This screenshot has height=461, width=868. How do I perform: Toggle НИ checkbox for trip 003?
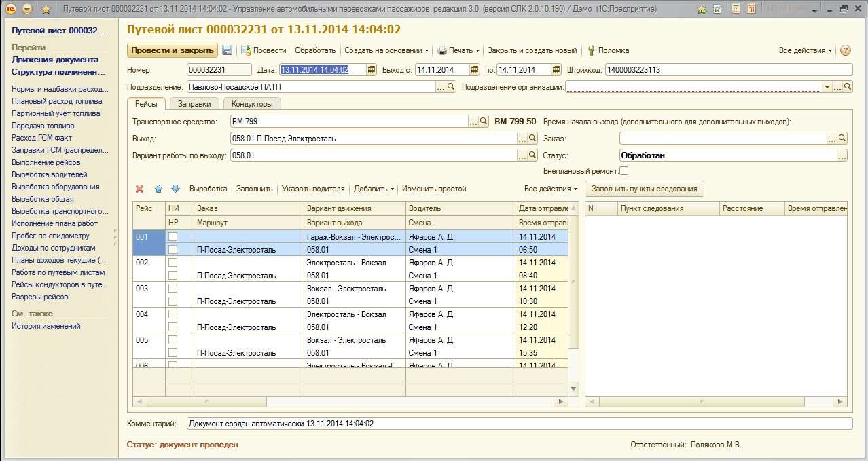click(173, 289)
